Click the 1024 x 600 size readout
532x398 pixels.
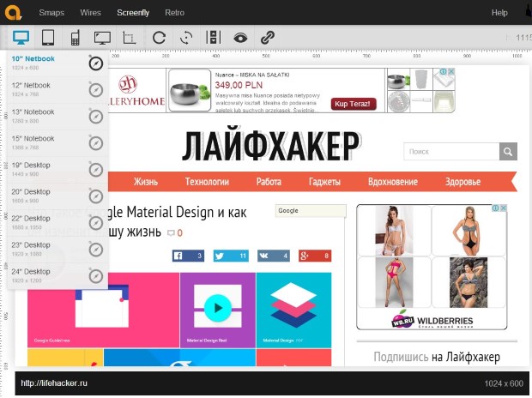[504, 383]
